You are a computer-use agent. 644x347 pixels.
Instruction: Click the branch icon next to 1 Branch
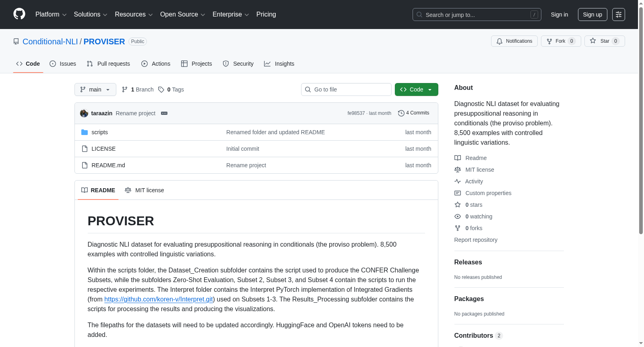click(x=125, y=89)
